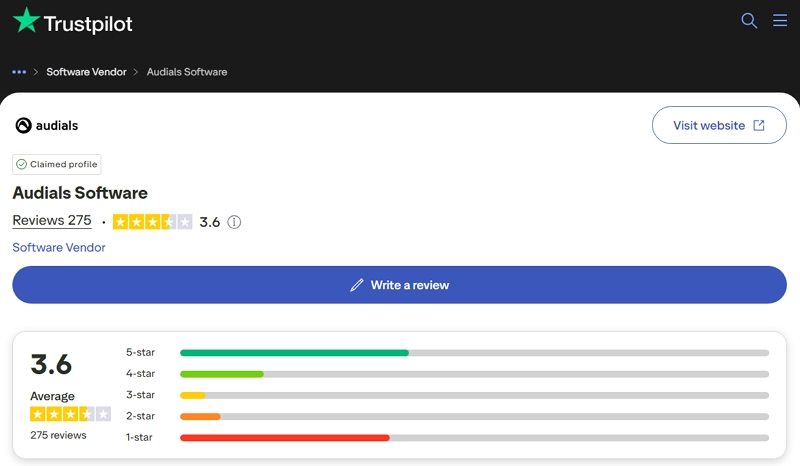Image resolution: width=800 pixels, height=466 pixels.
Task: Open the Visit website button
Action: coord(719,125)
